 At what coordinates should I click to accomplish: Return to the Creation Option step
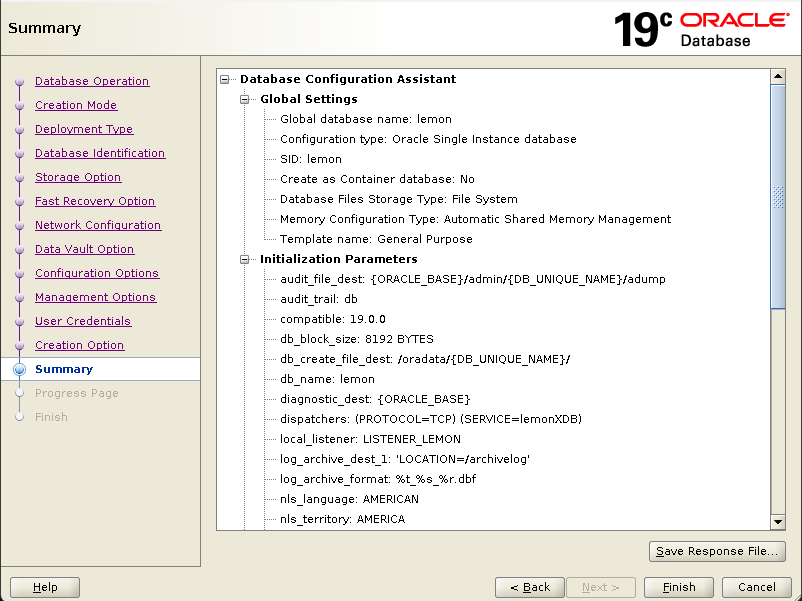click(79, 345)
